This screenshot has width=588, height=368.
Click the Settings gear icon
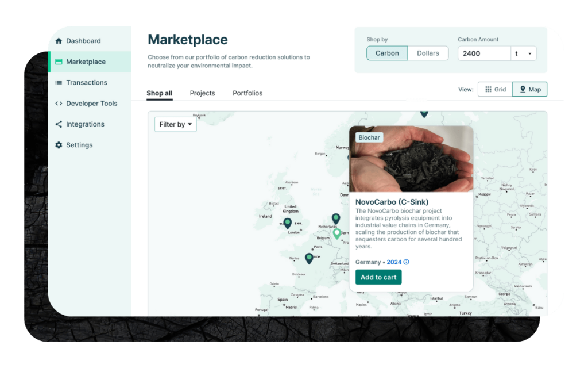pyautogui.click(x=59, y=145)
